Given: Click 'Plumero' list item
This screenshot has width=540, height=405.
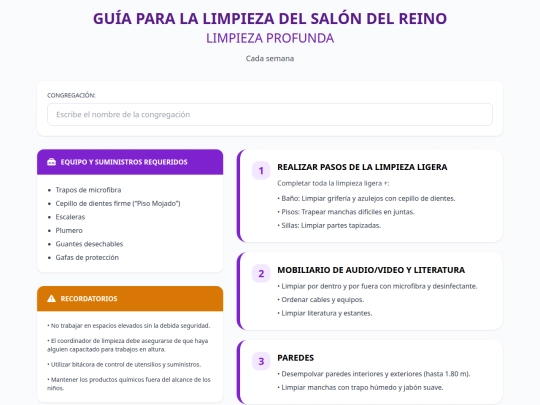Looking at the screenshot, I should 69,230.
